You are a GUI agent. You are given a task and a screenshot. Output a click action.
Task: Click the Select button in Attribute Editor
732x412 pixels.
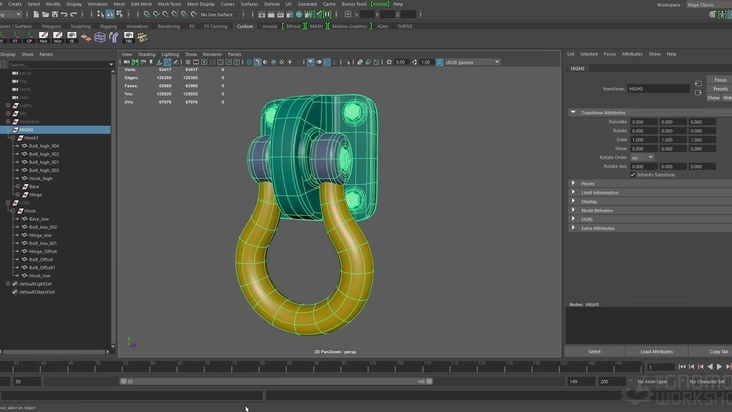[x=594, y=351]
